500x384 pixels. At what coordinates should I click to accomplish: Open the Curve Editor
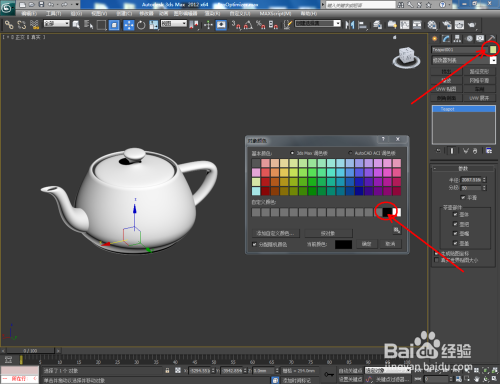(404, 25)
